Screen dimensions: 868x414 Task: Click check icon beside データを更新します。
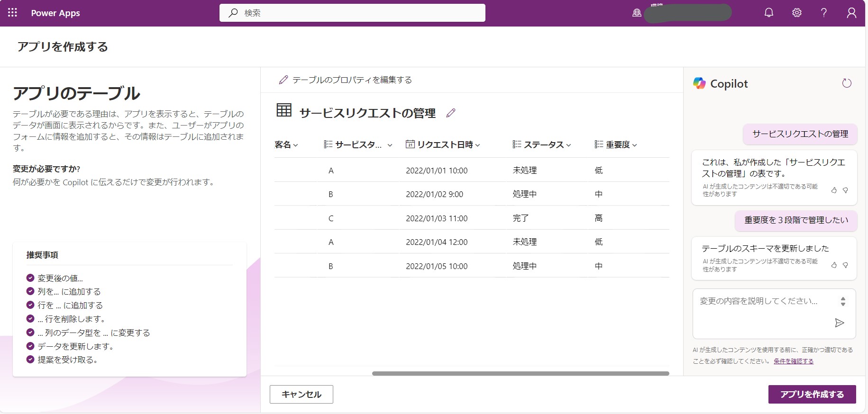point(30,346)
